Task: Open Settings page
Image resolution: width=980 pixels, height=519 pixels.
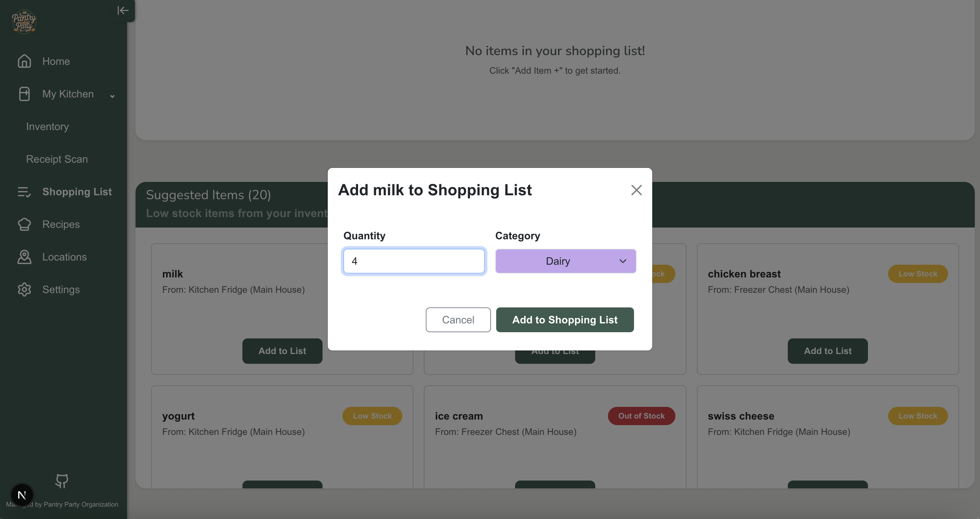Action: pyautogui.click(x=61, y=290)
